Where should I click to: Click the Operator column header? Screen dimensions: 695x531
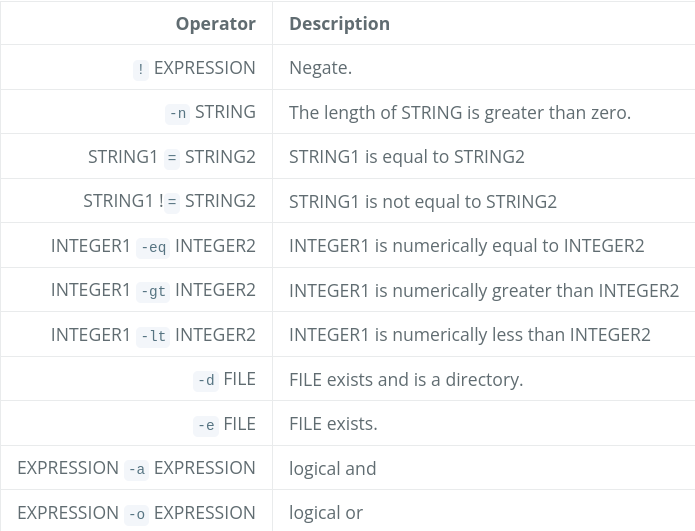(x=215, y=24)
